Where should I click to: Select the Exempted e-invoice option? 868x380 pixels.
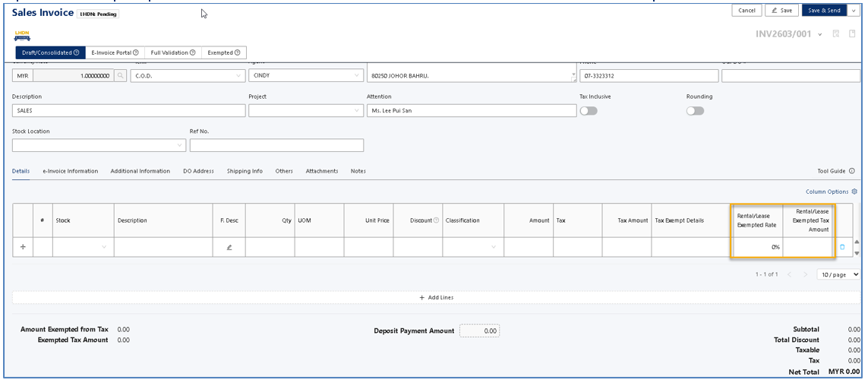coord(224,52)
